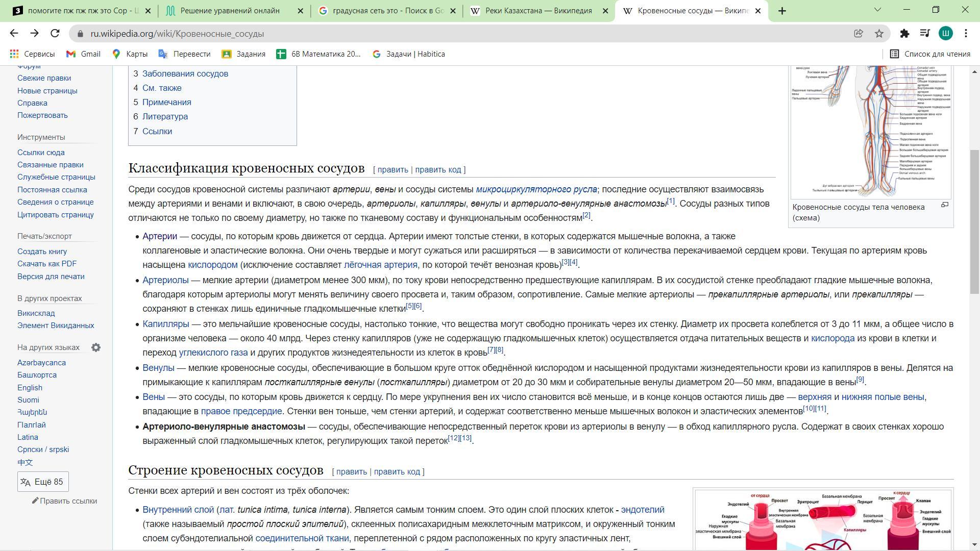Switch to 'Решение уравнений онлайн' tab

[230, 11]
